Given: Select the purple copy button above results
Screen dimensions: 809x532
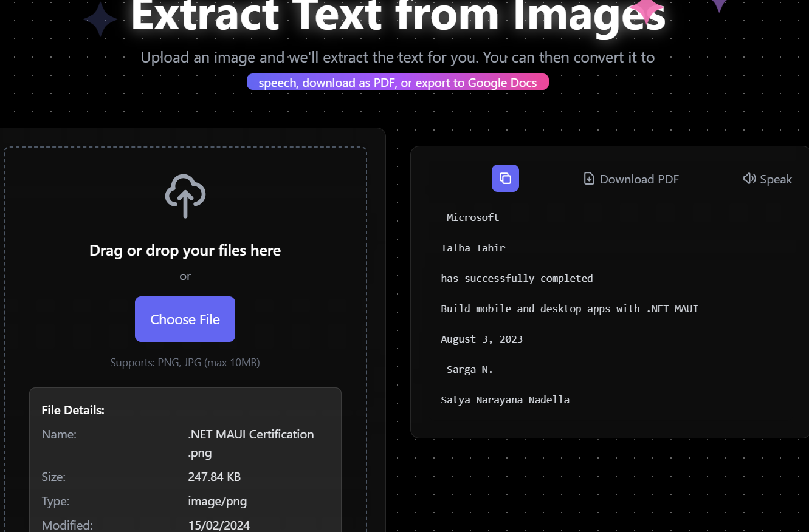Looking at the screenshot, I should (505, 178).
